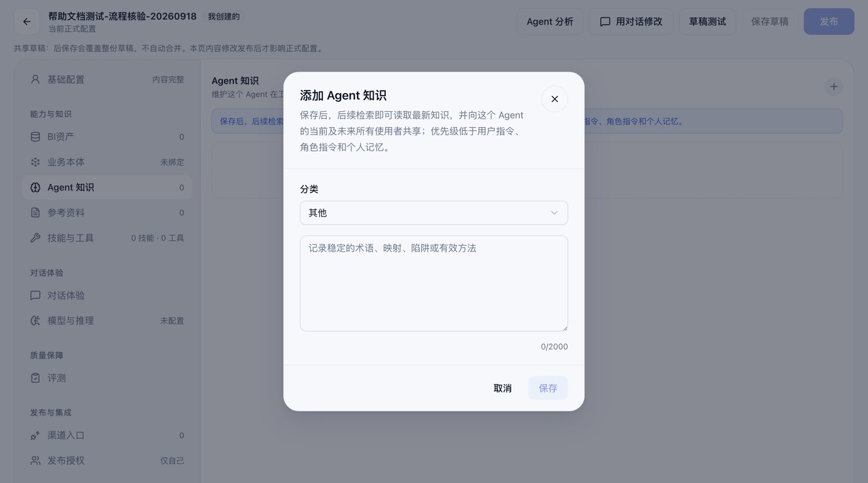The height and width of the screenshot is (483, 868).
Task: Click the 技能与工具 wrench icon
Action: (35, 238)
